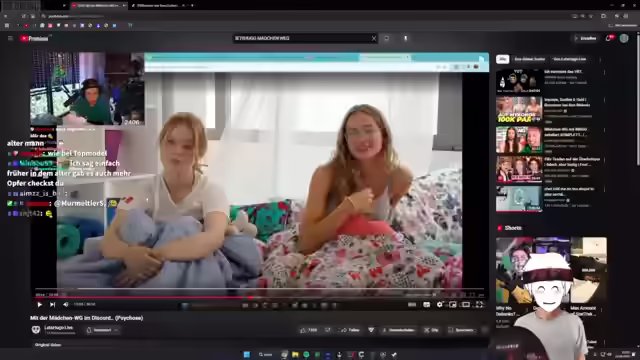Open options menu for second recommended video
Viewport: 640px width, 360px height.
point(604,100)
